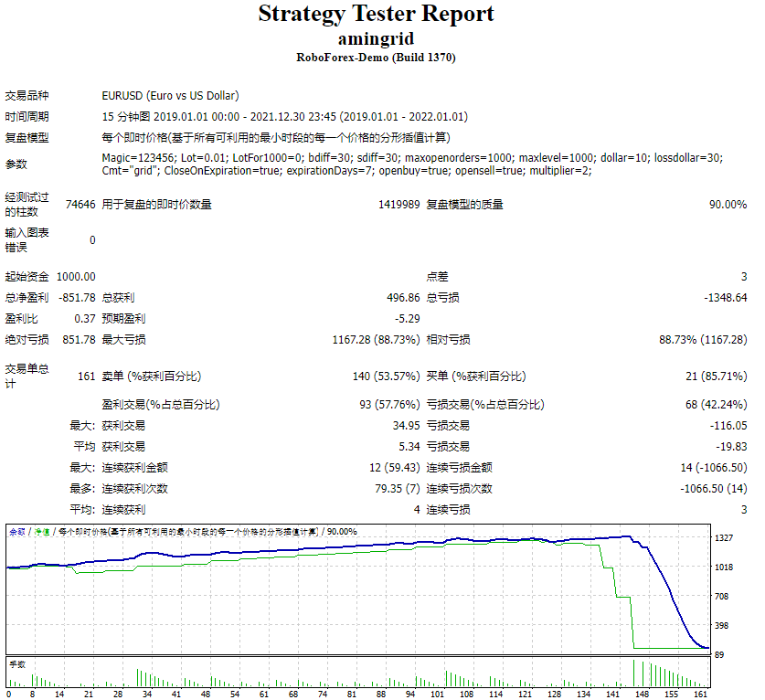The width and height of the screenshot is (765, 700).
Task: Click expected payoff value -5.29
Action: pos(408,319)
